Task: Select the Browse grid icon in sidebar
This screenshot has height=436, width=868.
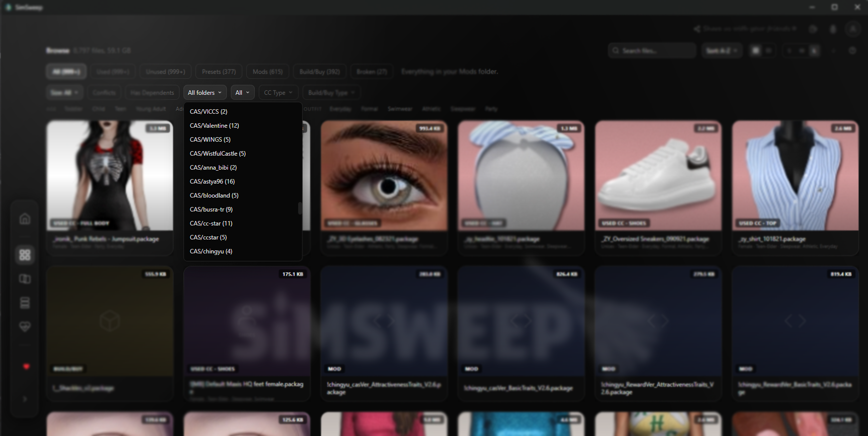Action: 25,255
